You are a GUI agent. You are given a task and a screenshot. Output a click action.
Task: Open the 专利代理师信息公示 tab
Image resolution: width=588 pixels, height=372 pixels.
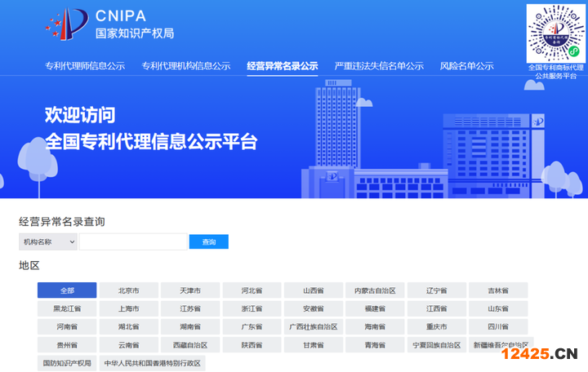[x=85, y=66]
